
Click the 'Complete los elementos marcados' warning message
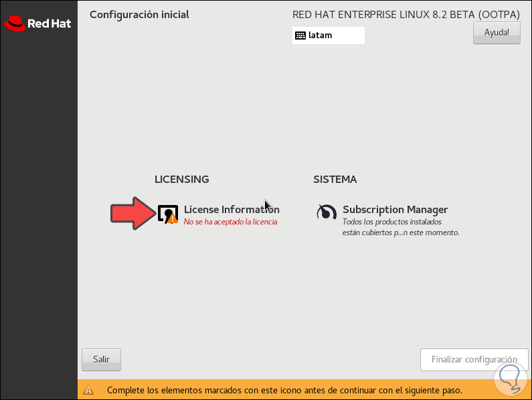pos(284,390)
